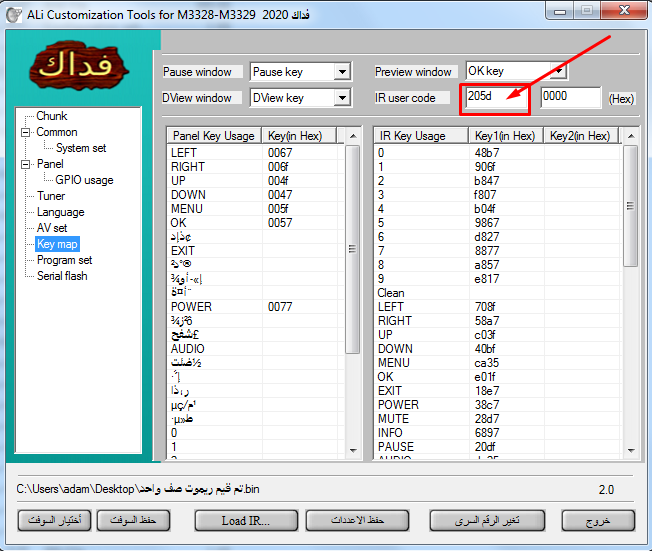Open the Preview window OK key dropdown
652x551 pixels.
click(559, 71)
